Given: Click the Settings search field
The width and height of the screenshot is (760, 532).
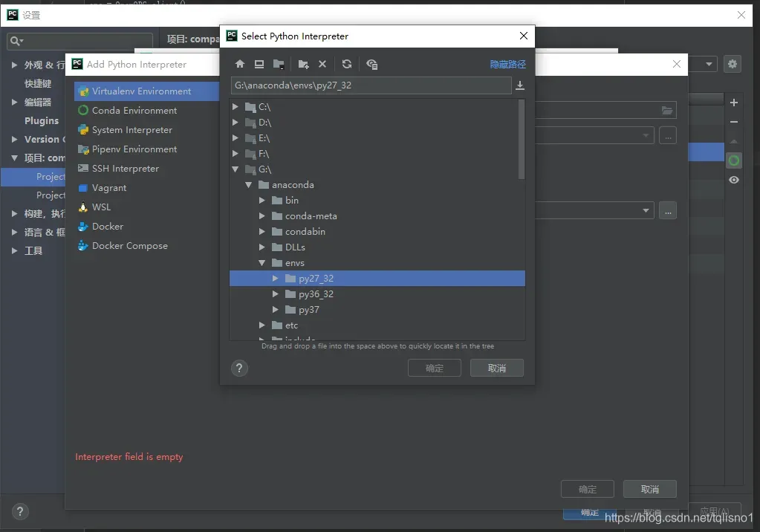Looking at the screenshot, I should click(x=80, y=41).
